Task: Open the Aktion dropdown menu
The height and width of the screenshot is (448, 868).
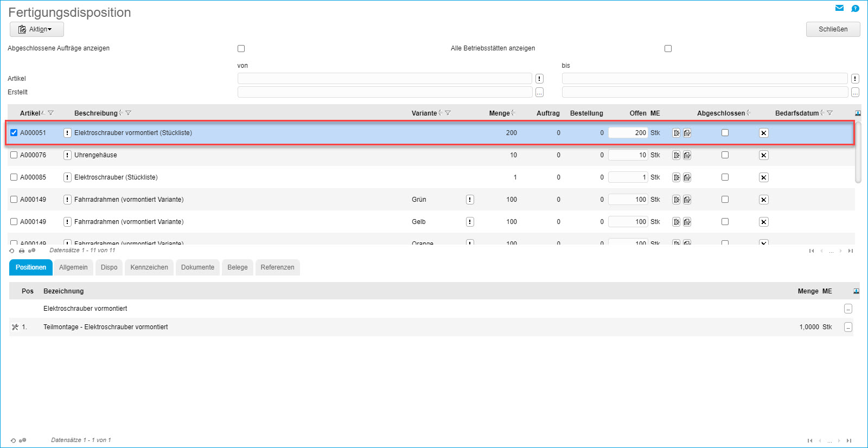Action: [x=37, y=29]
